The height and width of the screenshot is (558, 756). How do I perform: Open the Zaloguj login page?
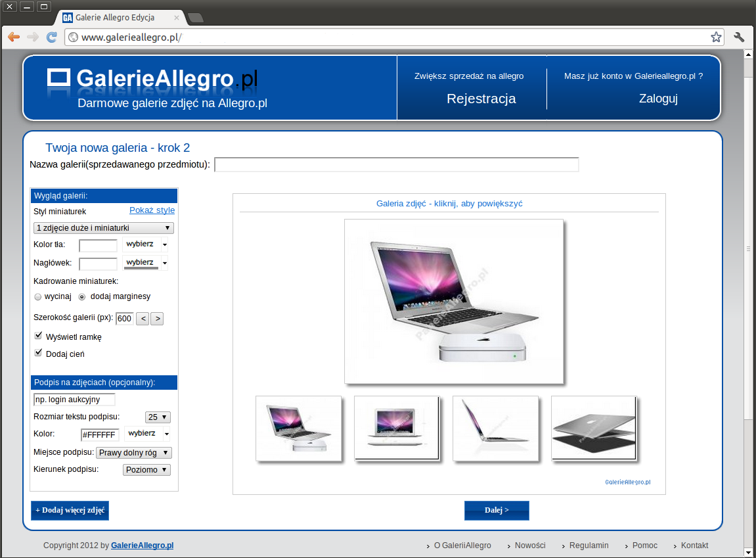coord(658,99)
